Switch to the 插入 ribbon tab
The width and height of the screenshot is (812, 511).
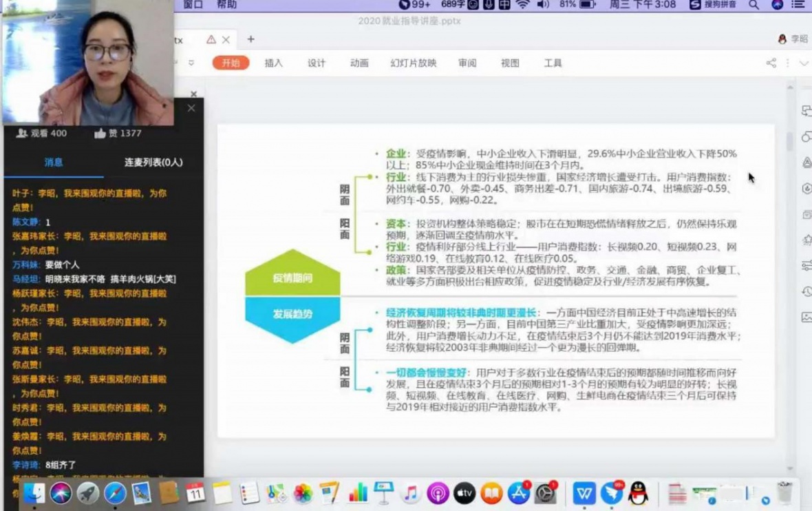(273, 63)
